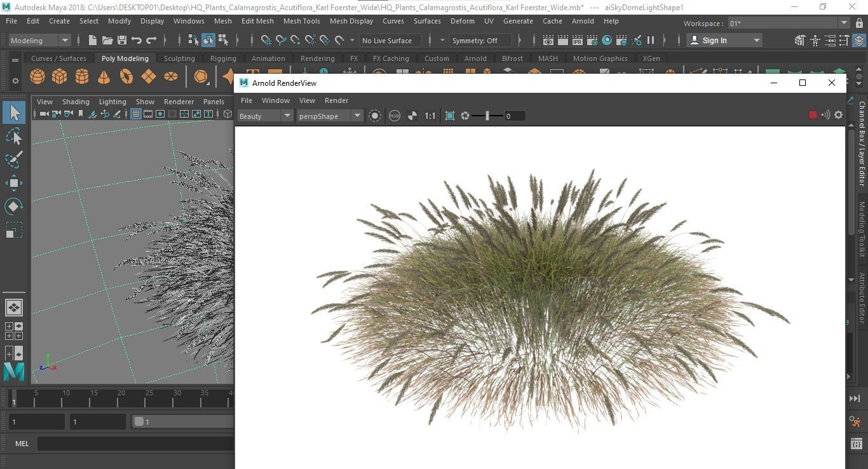The width and height of the screenshot is (868, 469).
Task: Activate the Lasso Select tool
Action: tap(14, 137)
